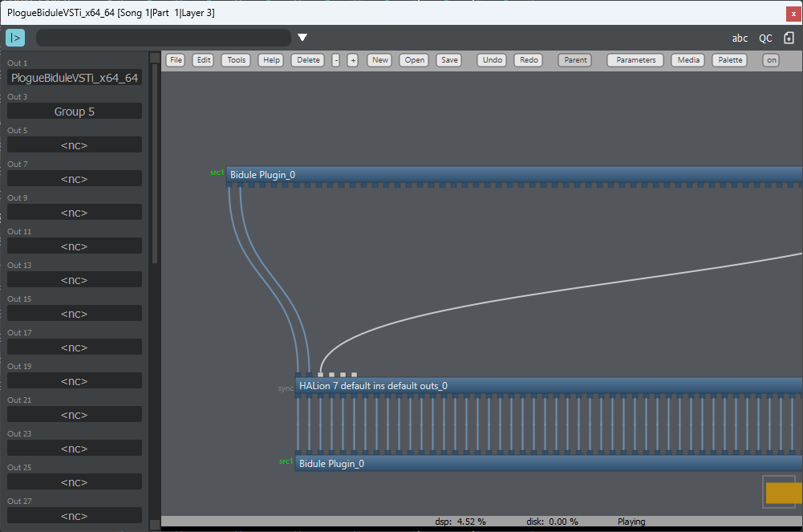The height and width of the screenshot is (532, 803).
Task: Open the Out 27 <nc> output slot
Action: (75, 516)
